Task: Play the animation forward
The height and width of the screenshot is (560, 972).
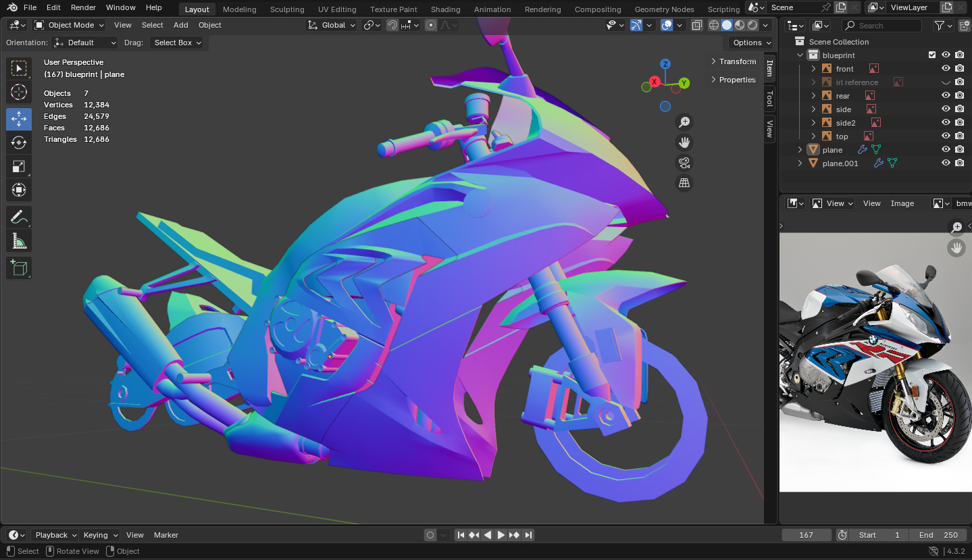Action: pyautogui.click(x=501, y=535)
